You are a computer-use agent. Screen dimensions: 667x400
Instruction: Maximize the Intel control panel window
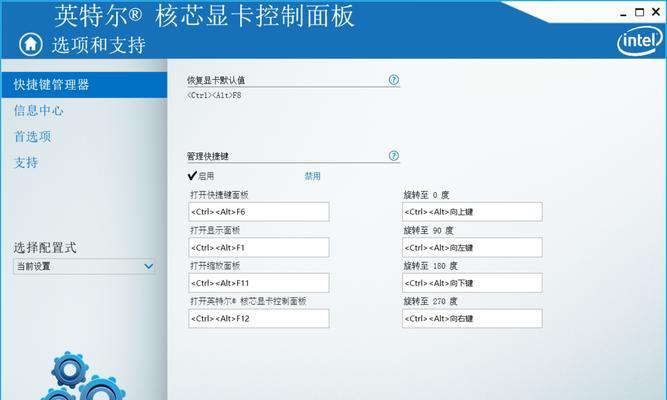(x=639, y=12)
